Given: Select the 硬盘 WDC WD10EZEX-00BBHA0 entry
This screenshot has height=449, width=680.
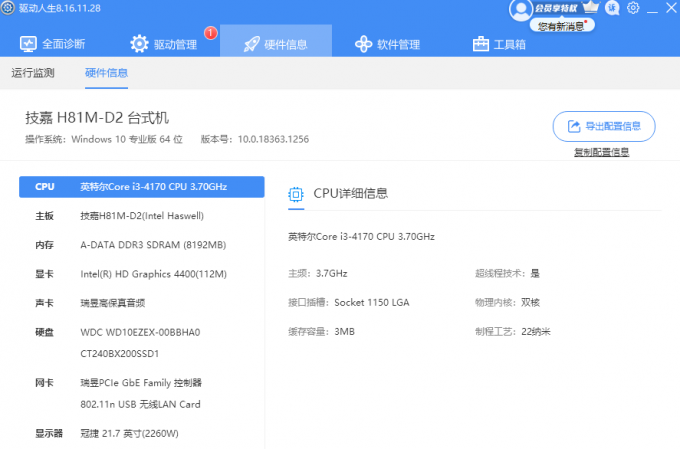Looking at the screenshot, I should pos(140,333).
